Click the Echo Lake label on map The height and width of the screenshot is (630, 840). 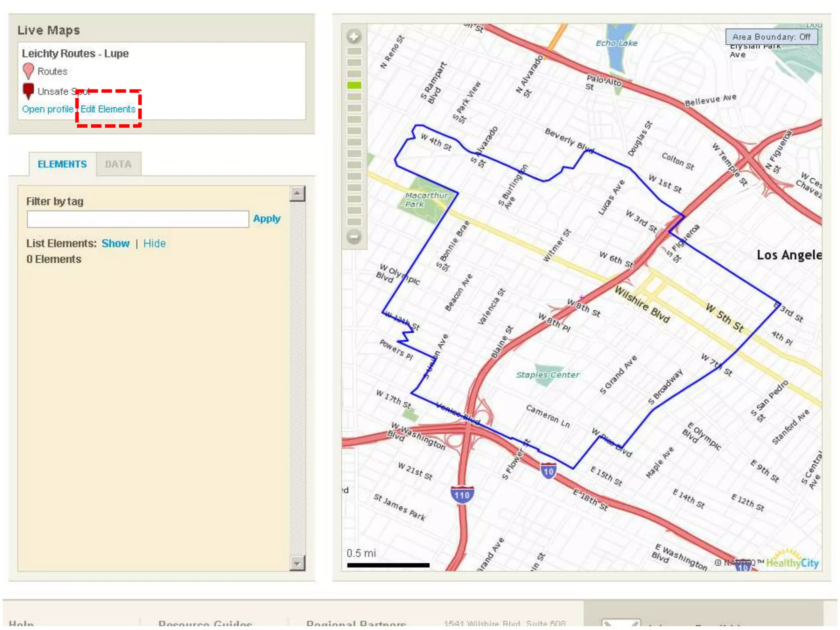tap(616, 43)
